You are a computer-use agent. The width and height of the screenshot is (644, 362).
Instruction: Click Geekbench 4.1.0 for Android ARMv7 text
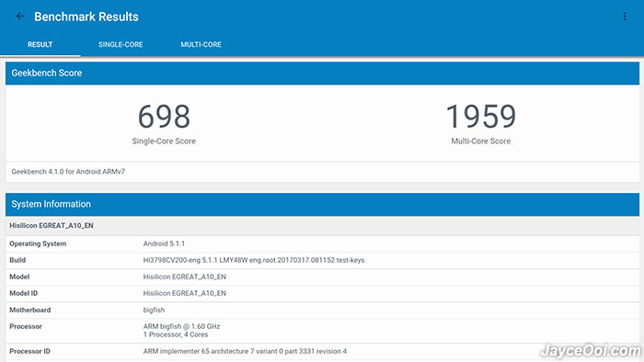68,172
